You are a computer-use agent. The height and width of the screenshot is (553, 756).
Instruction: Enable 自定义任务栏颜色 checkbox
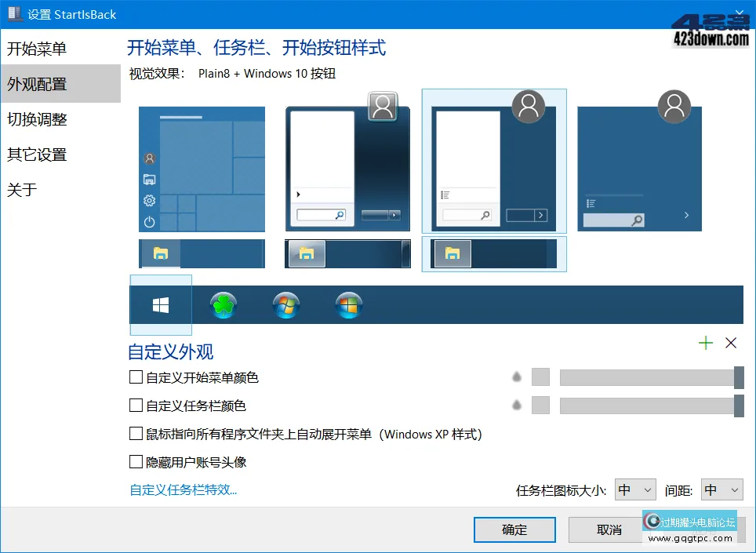click(135, 405)
